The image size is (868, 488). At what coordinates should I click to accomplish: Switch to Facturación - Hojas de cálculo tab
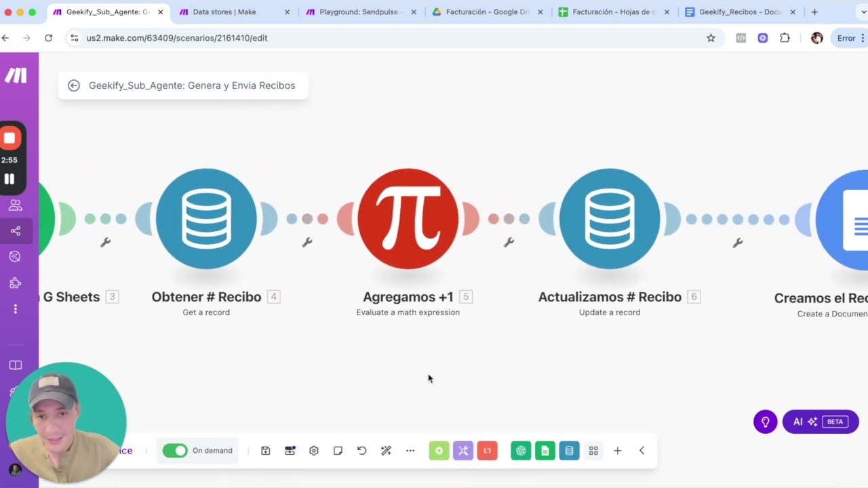pyautogui.click(x=614, y=12)
